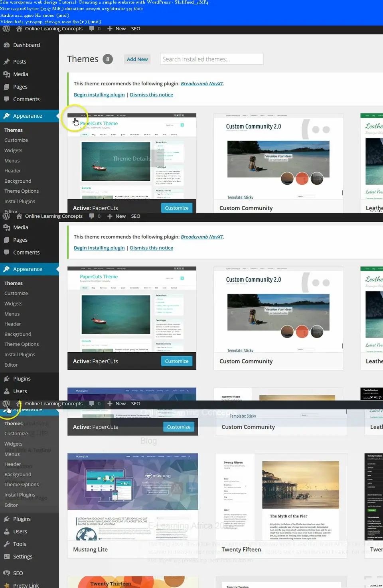This screenshot has width=383, height=588.
Task: Open Online Learning Concepts in top admin bar
Action: coord(54,29)
